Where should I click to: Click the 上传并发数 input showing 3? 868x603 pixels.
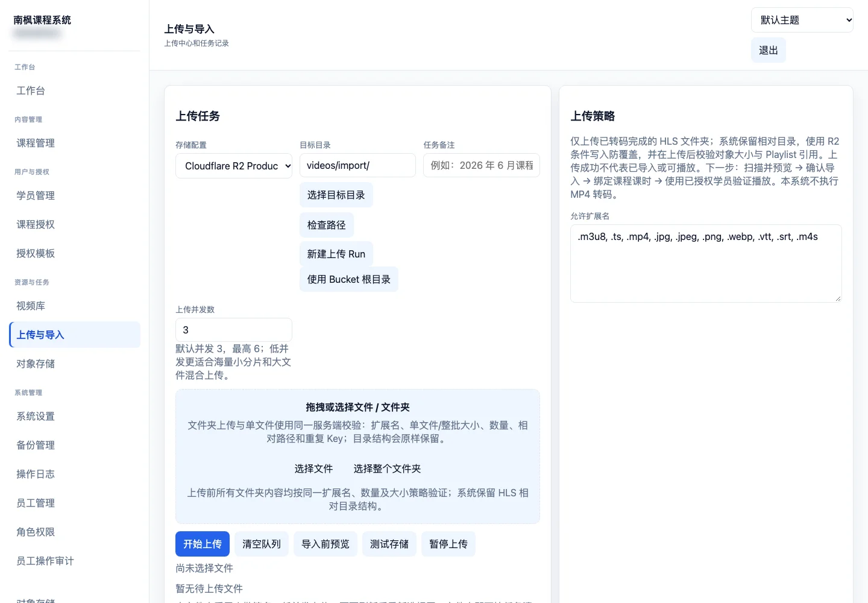(234, 330)
